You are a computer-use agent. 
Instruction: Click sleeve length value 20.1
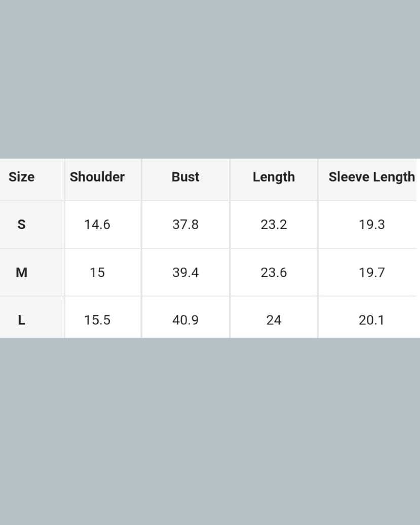point(372,320)
